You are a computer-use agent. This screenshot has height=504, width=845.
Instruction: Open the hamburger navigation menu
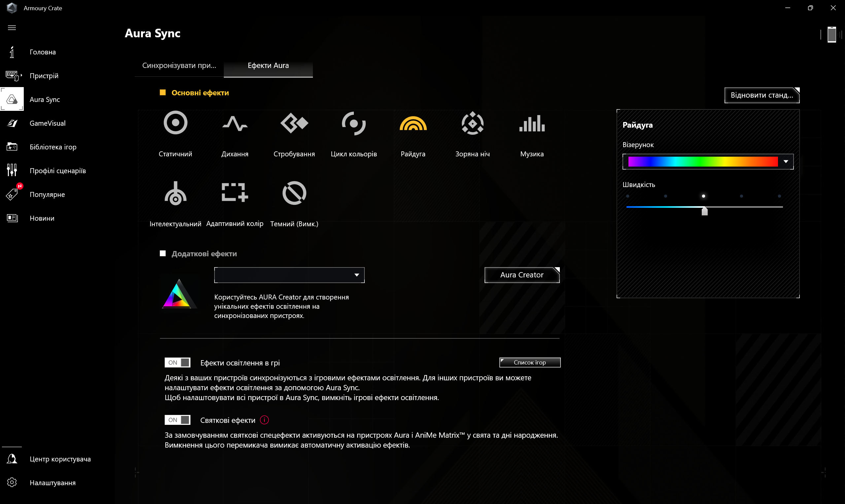(12, 27)
